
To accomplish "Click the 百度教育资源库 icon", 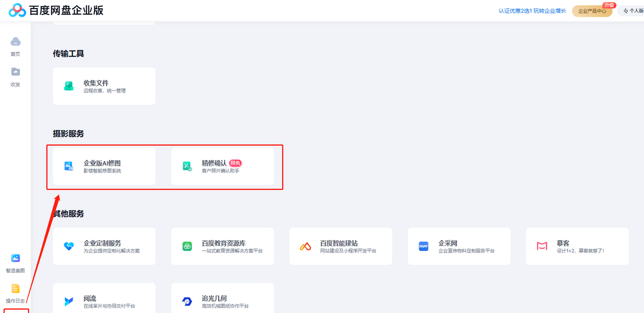I will click(187, 246).
